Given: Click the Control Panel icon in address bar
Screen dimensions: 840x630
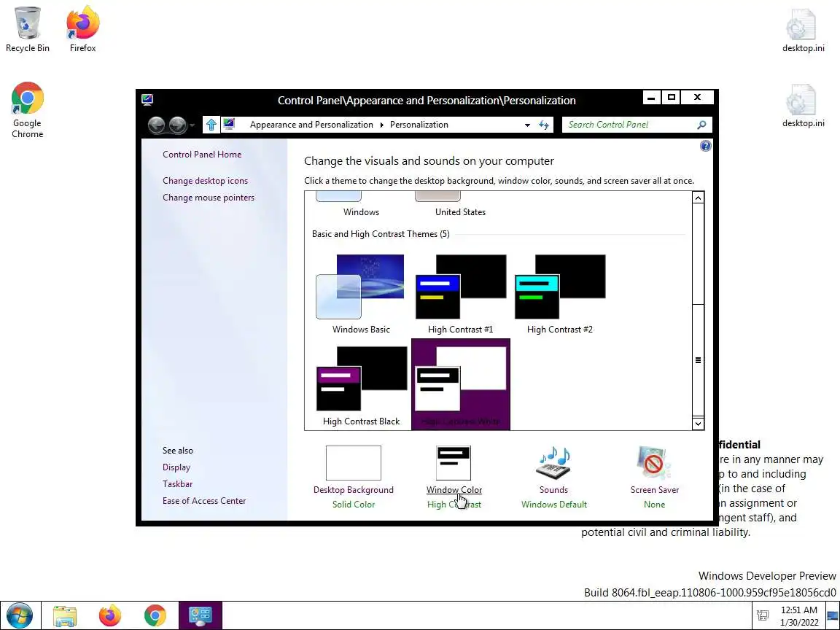Looking at the screenshot, I should click(x=229, y=124).
